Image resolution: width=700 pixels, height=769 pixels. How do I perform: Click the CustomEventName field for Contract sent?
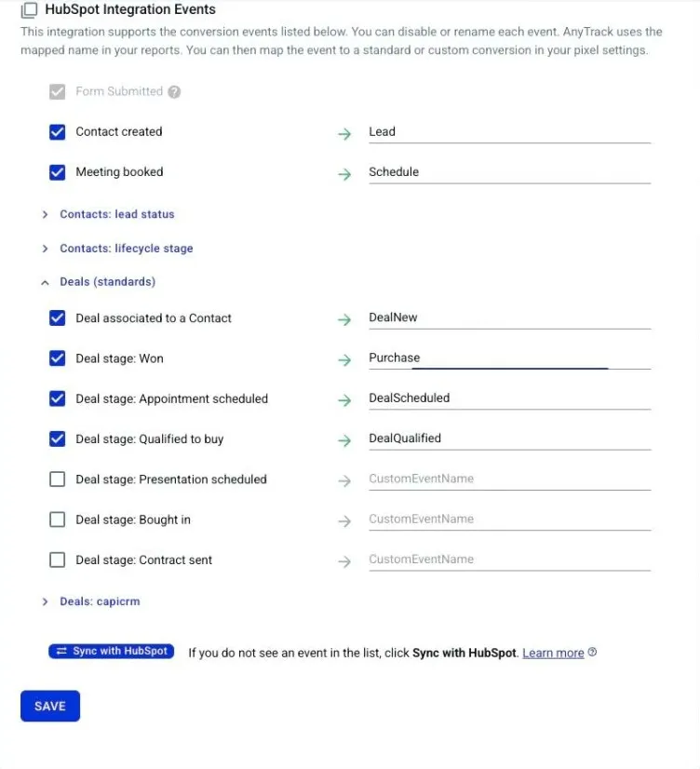[510, 560]
